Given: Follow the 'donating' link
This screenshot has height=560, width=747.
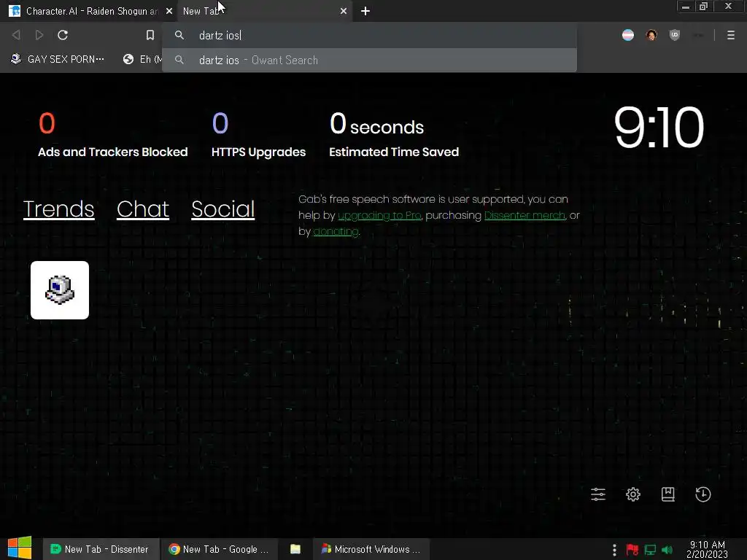Looking at the screenshot, I should coord(336,231).
